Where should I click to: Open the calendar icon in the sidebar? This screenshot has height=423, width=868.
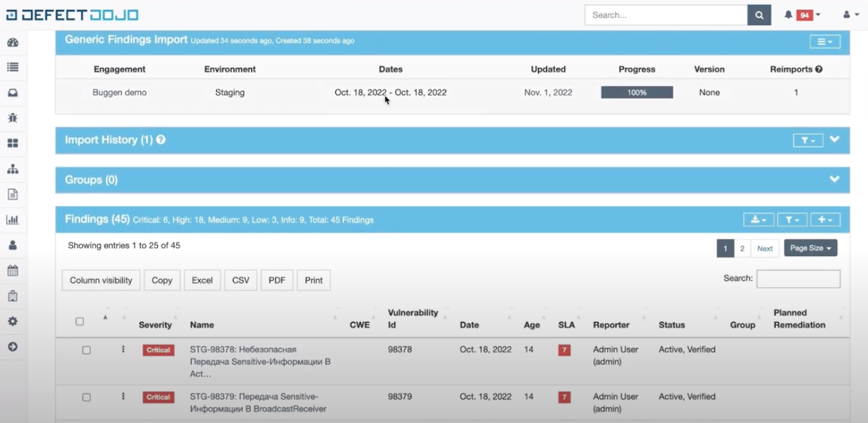tap(13, 271)
